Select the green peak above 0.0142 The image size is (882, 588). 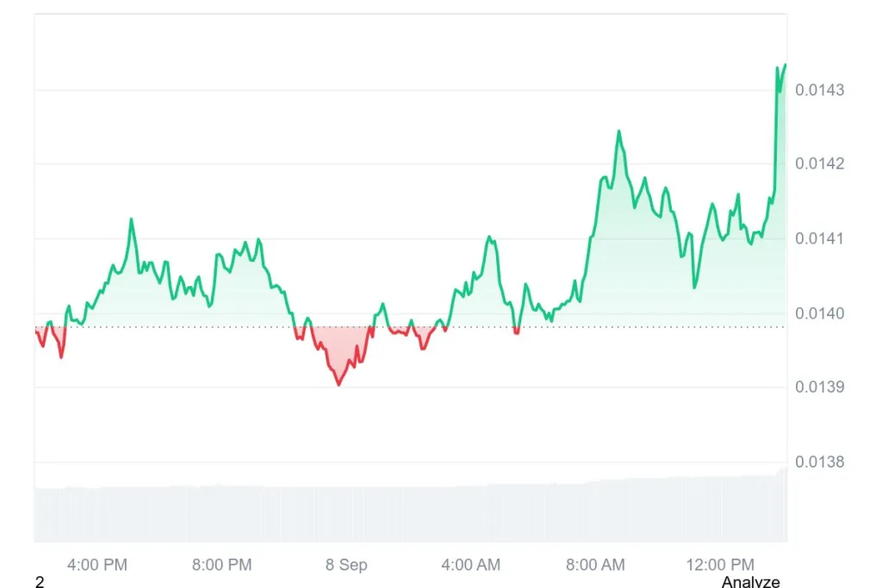(618, 133)
